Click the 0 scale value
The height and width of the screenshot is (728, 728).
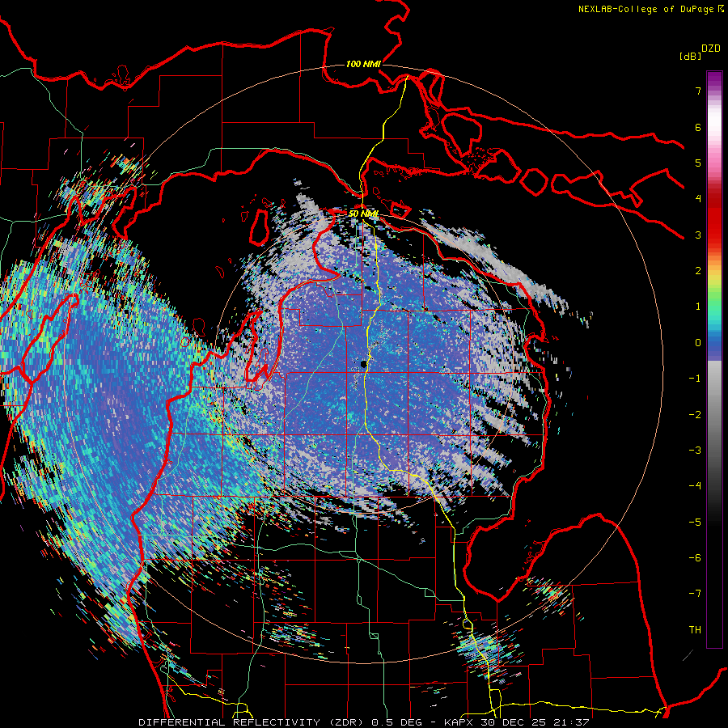pyautogui.click(x=698, y=343)
